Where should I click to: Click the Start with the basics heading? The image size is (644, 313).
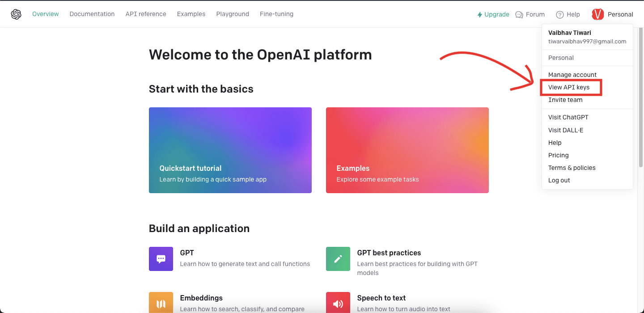[201, 89]
